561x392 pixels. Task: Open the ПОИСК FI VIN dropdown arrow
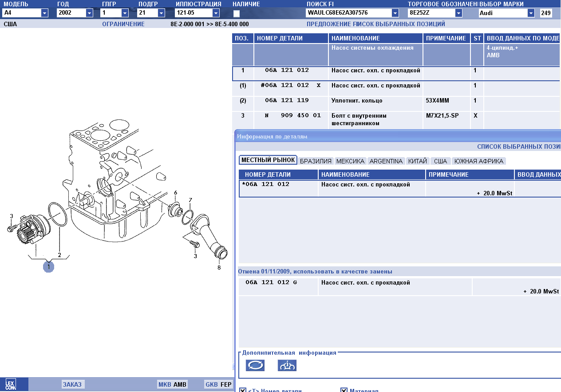point(395,13)
